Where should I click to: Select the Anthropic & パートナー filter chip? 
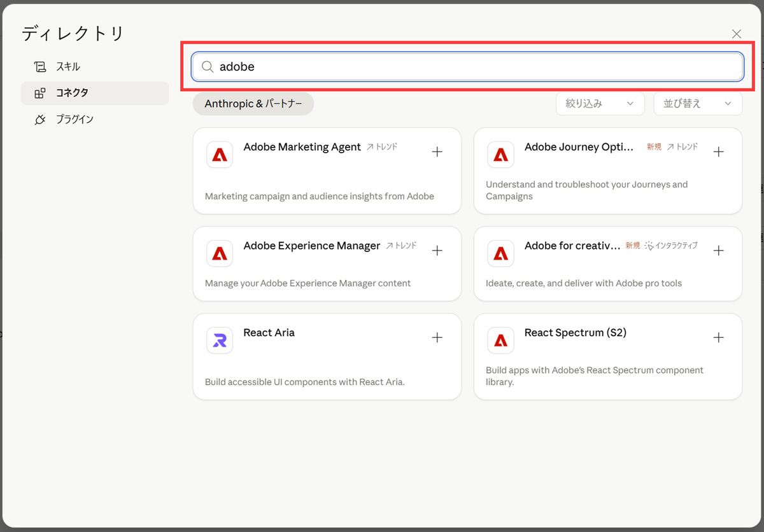(x=253, y=104)
